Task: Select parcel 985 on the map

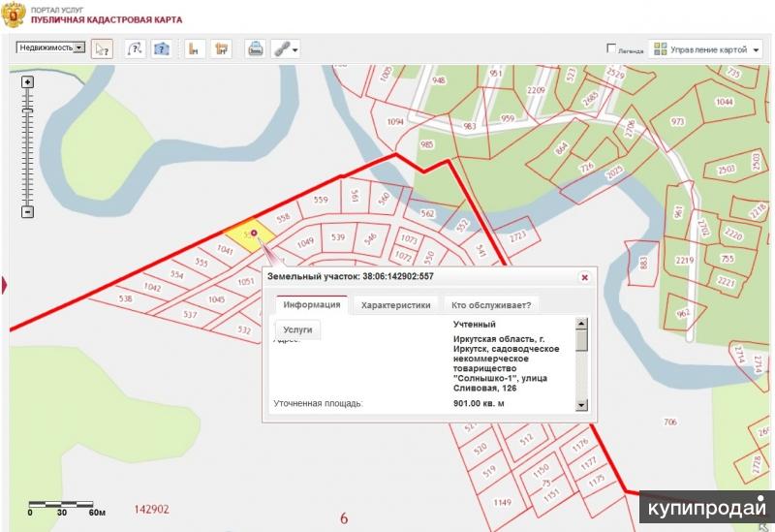Action: coord(426,144)
